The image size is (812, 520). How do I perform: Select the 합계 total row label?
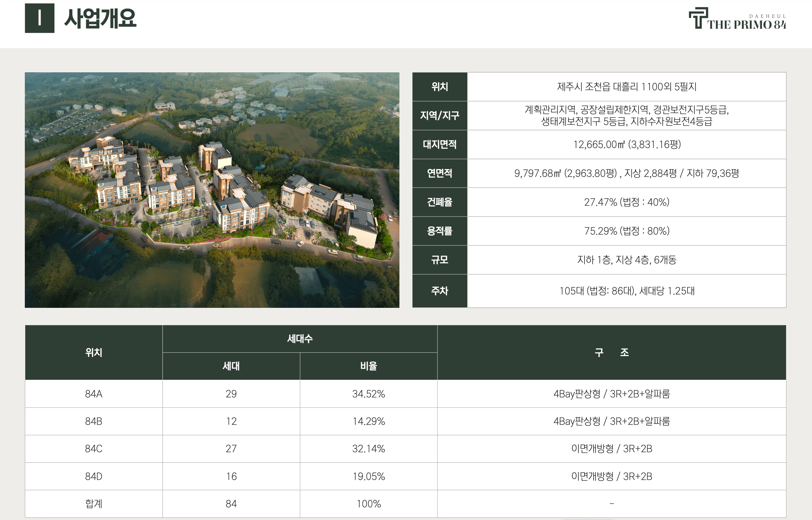[93, 504]
